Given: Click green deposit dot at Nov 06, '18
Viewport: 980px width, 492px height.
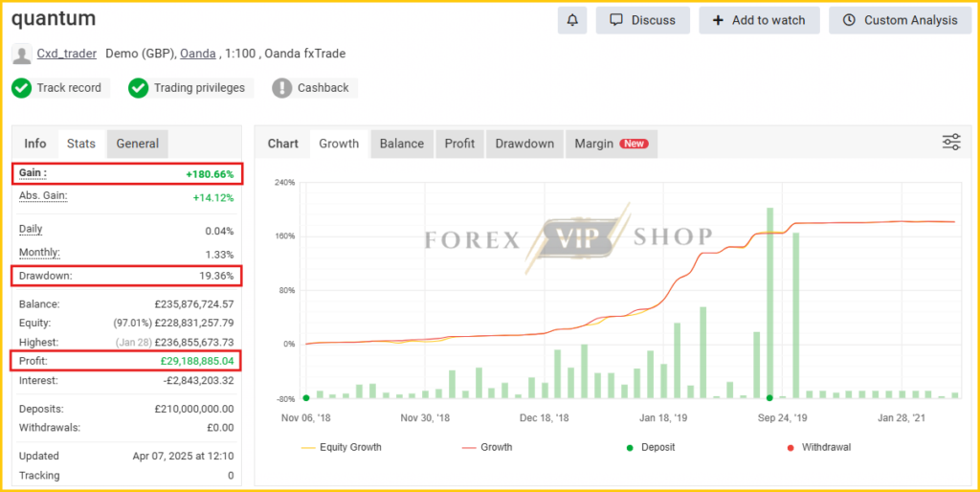Looking at the screenshot, I should click(x=306, y=397).
